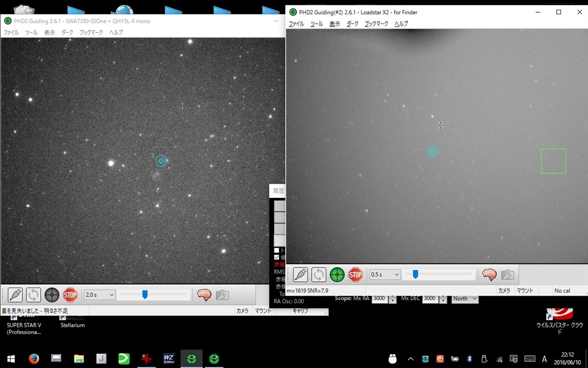
Task: Open WZ Editor from the taskbar
Action: tap(169, 359)
